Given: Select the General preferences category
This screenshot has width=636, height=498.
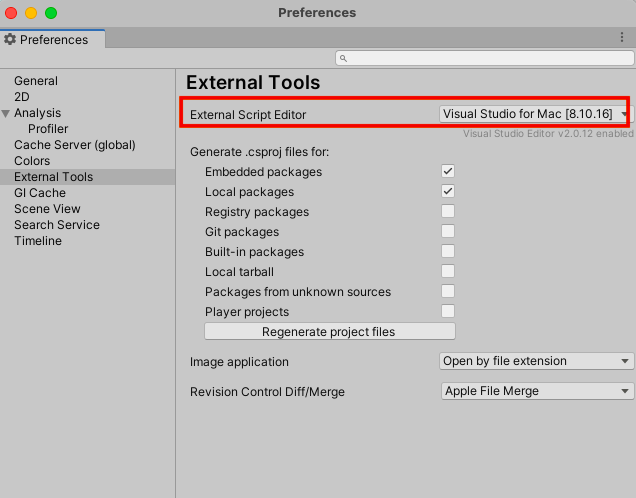Looking at the screenshot, I should (36, 81).
